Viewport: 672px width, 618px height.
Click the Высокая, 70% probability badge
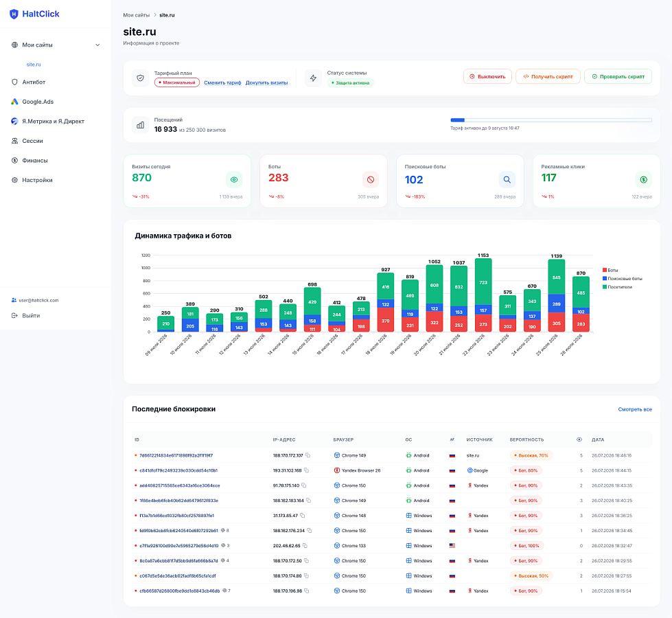[x=531, y=455]
